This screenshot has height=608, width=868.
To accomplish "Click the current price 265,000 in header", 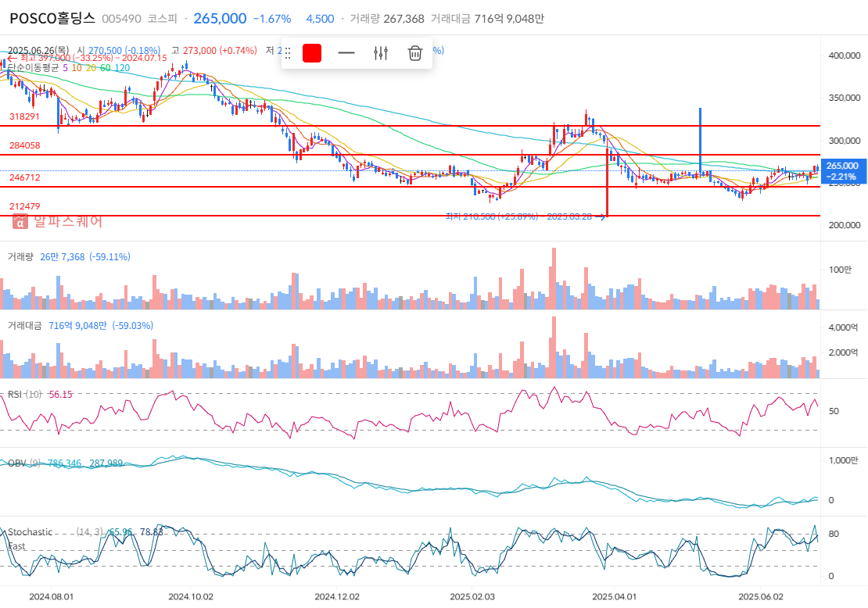I will 220,18.
